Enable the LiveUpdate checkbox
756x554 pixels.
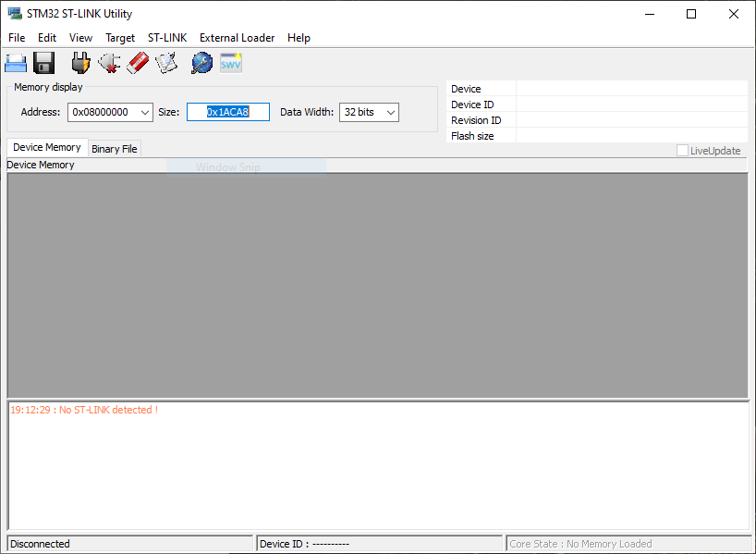pos(682,151)
